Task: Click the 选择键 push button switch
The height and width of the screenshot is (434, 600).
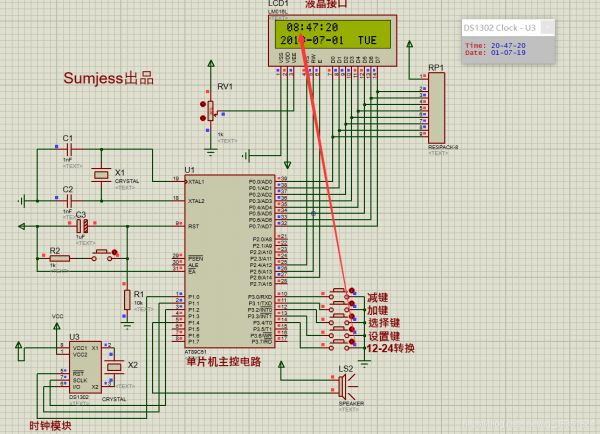Action: pos(339,319)
